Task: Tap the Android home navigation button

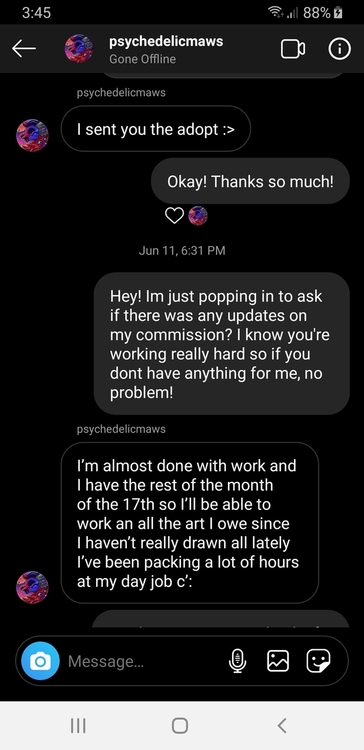Action: (x=180, y=726)
